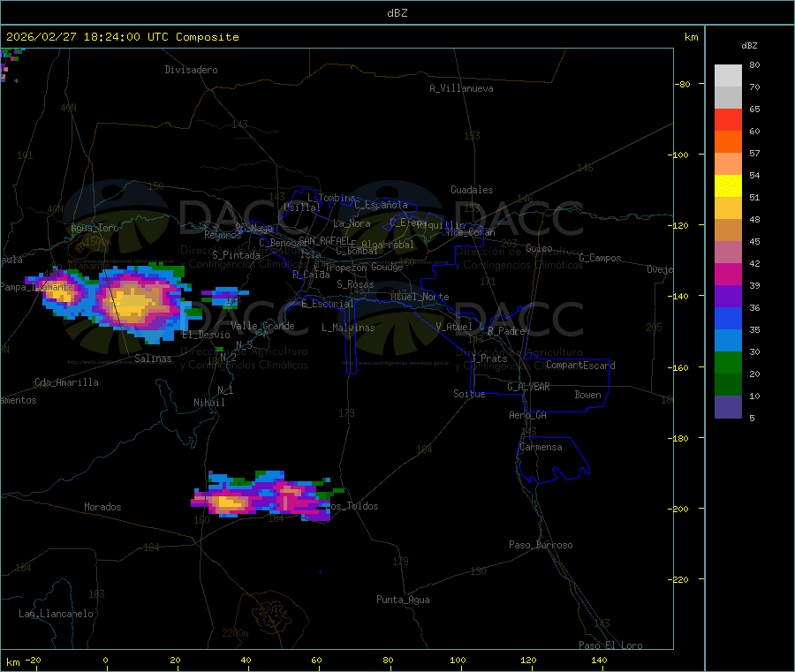Select the La_Nora label

pyautogui.click(x=352, y=223)
